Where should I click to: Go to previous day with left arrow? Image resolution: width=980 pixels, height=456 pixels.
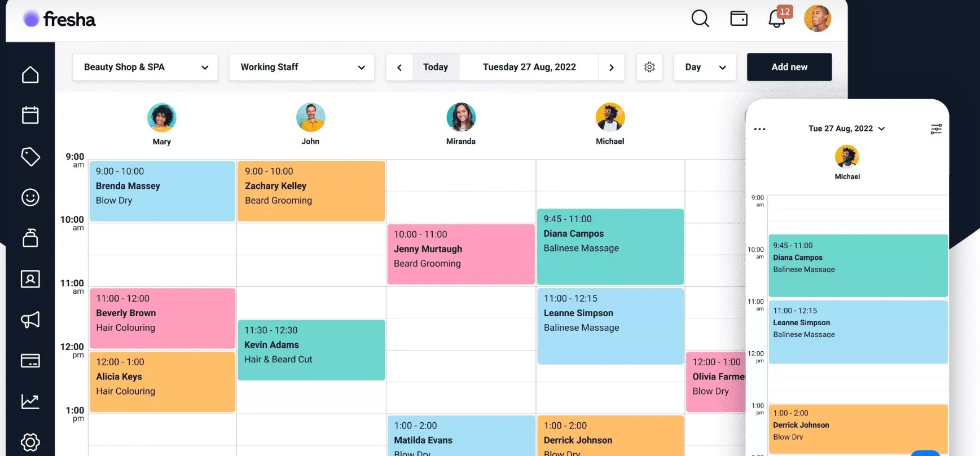point(399,67)
